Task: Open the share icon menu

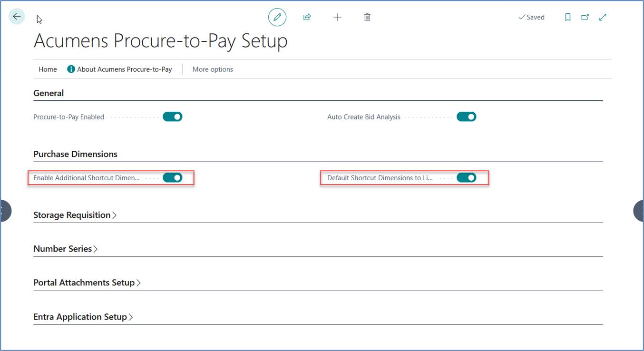Action: pos(307,17)
